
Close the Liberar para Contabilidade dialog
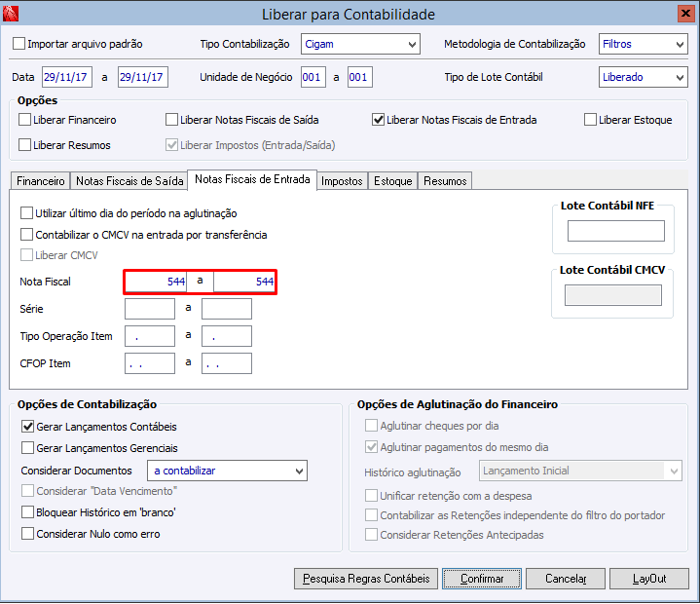[x=685, y=14]
